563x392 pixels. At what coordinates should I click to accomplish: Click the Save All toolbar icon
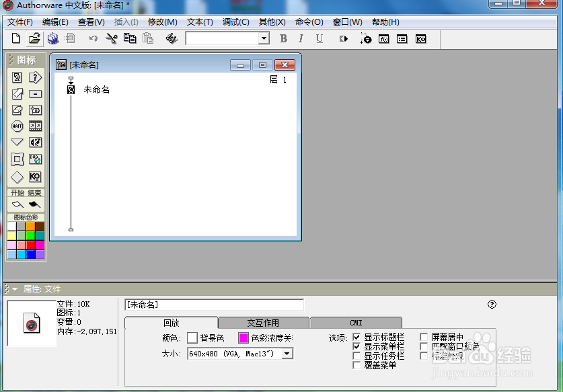pos(53,38)
